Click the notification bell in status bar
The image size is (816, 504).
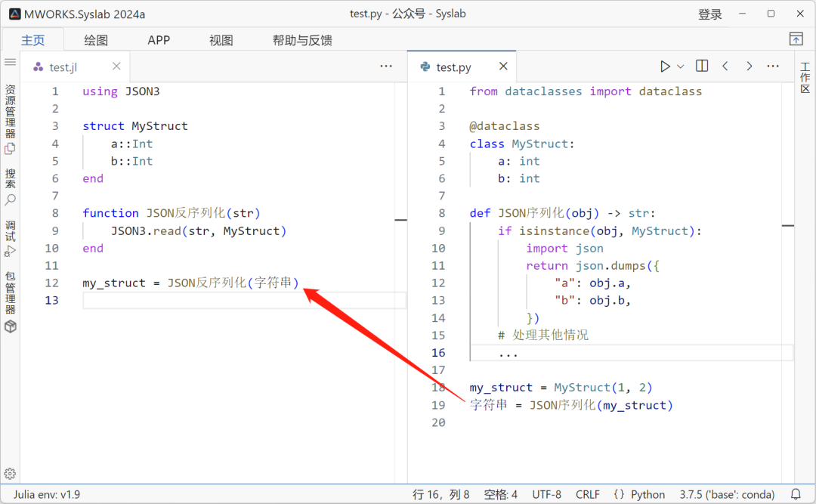(795, 493)
